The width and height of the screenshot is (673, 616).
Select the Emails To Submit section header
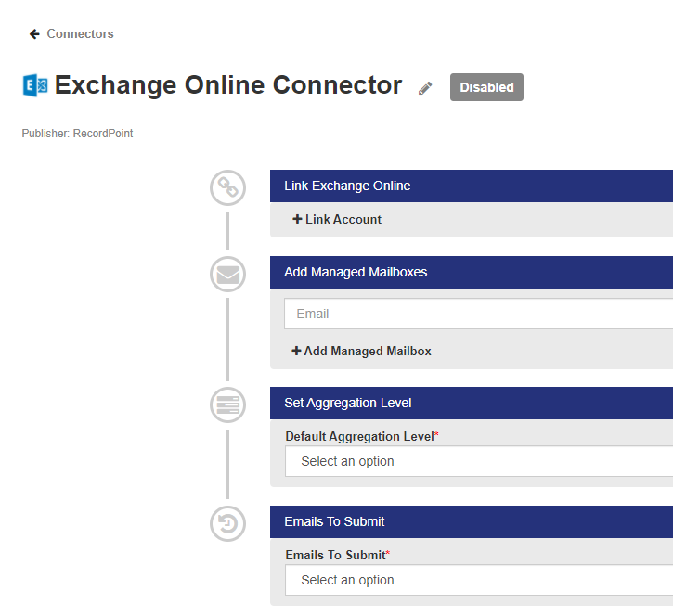tap(472, 521)
